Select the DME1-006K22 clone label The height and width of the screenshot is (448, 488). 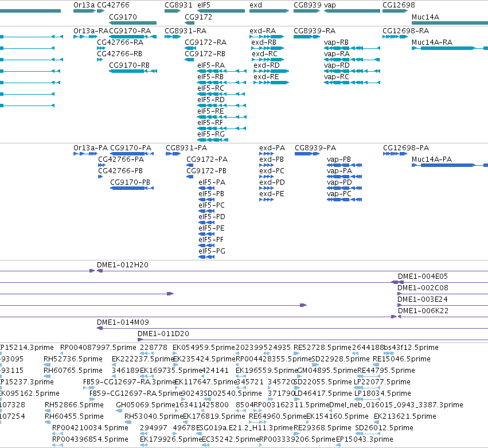coord(423,311)
